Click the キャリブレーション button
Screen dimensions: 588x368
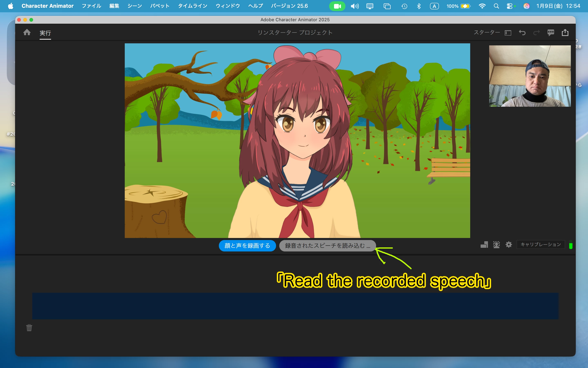tap(540, 244)
